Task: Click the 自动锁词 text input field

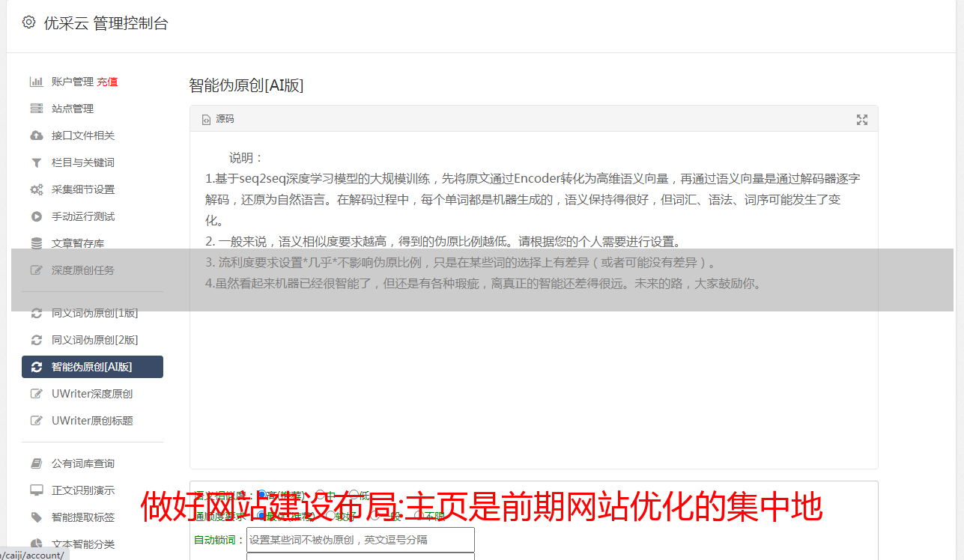Action: pyautogui.click(x=360, y=540)
